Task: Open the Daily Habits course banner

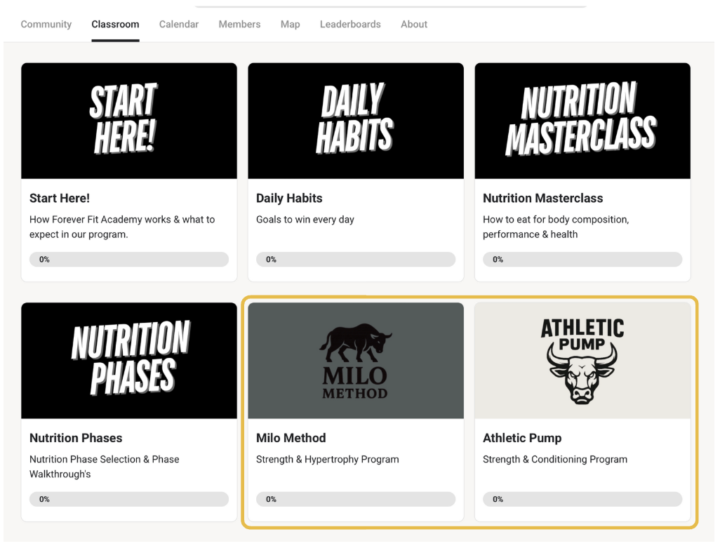Action: click(356, 121)
